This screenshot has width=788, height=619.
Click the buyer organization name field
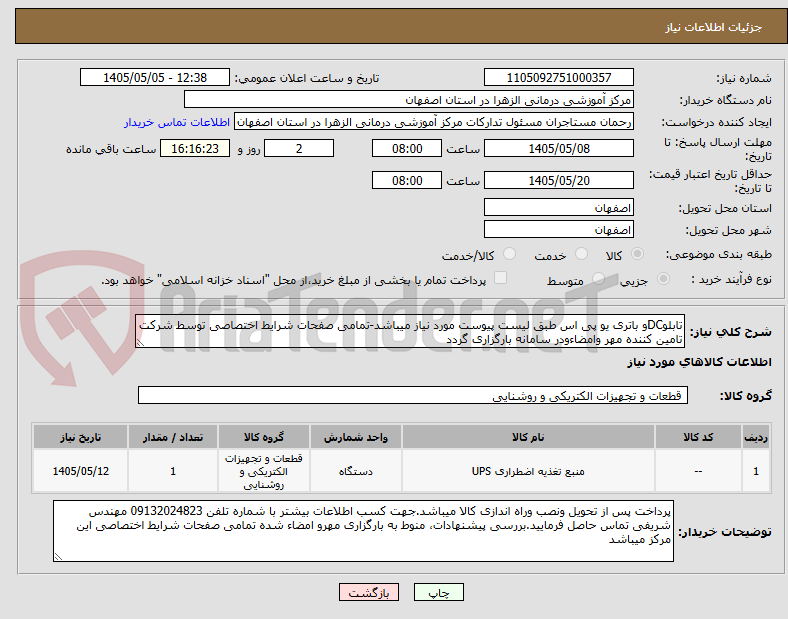pyautogui.click(x=409, y=100)
